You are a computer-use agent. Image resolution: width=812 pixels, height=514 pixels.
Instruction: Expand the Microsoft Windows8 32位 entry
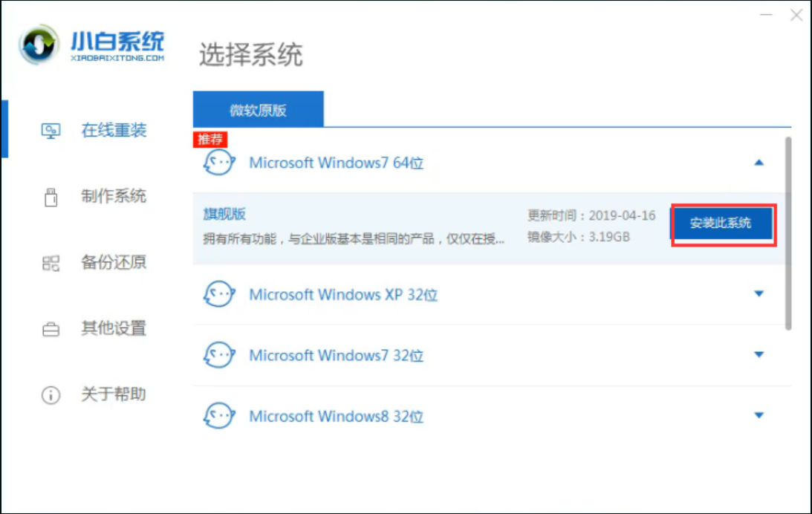click(x=759, y=414)
